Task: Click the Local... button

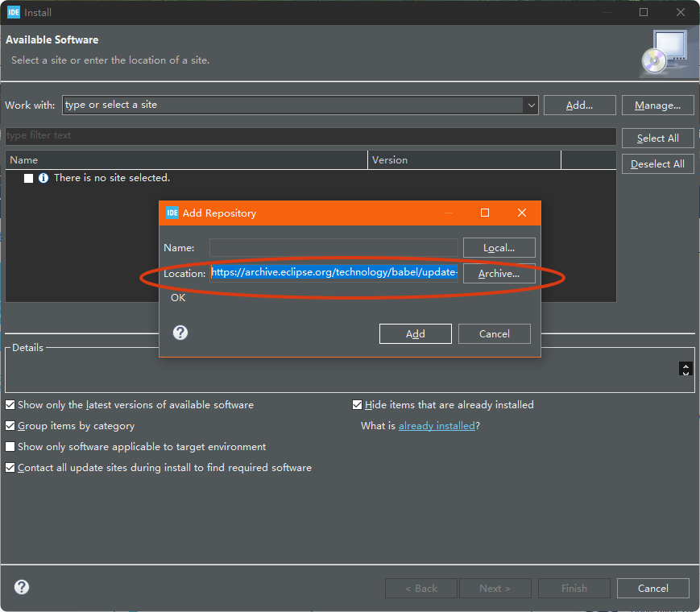Action: click(x=499, y=248)
